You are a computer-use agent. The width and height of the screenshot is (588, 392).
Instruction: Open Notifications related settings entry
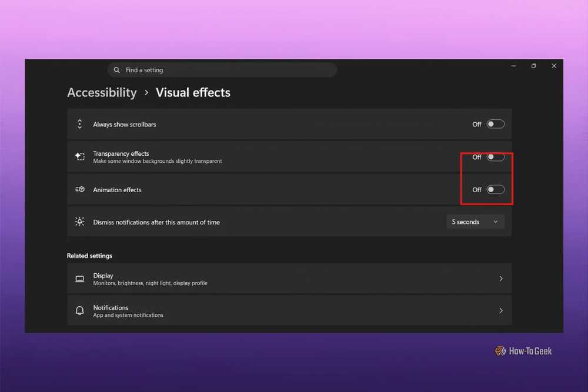(x=289, y=311)
